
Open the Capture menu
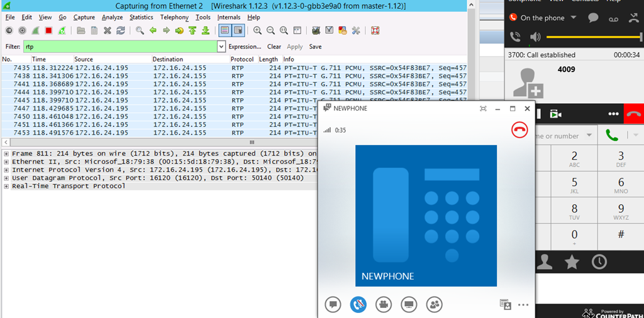[84, 17]
